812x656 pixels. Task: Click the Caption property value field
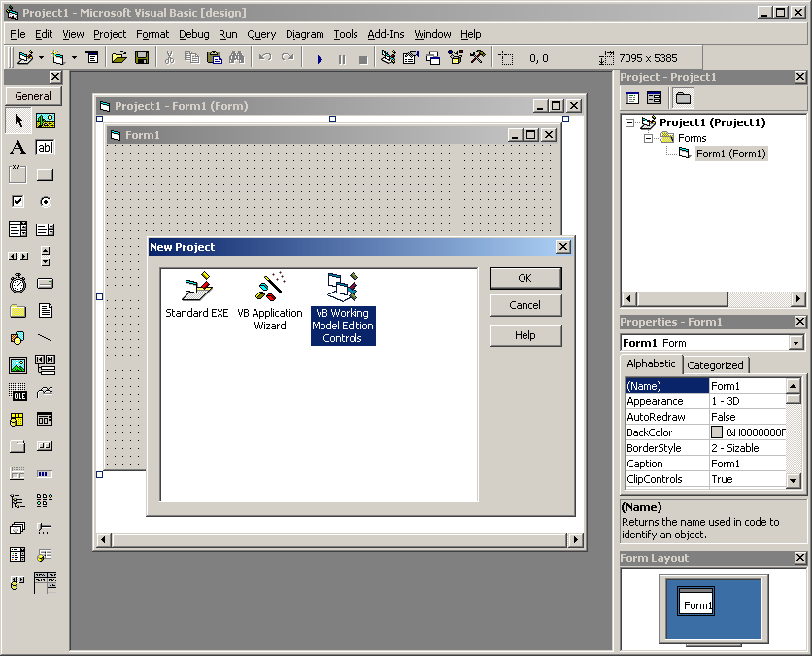pos(747,464)
